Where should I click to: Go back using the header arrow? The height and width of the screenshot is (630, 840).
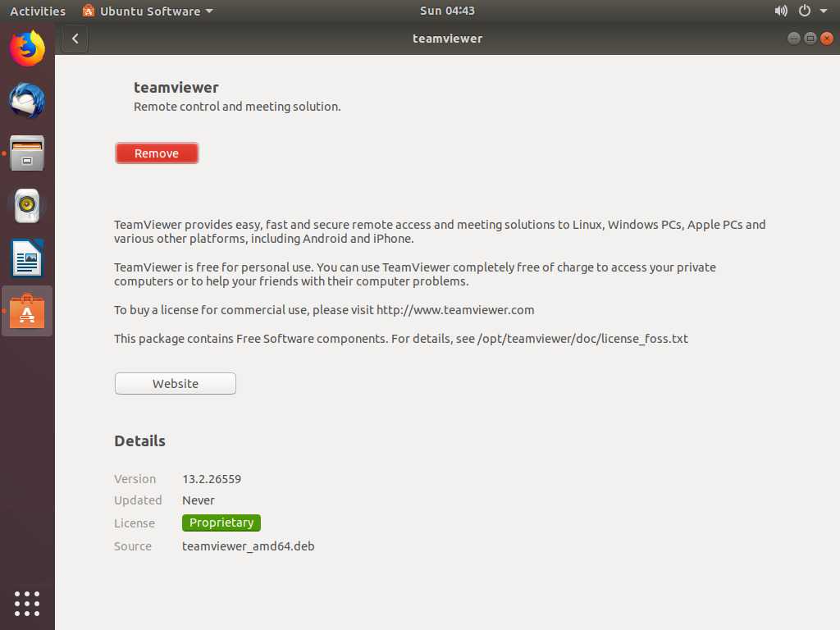75,39
